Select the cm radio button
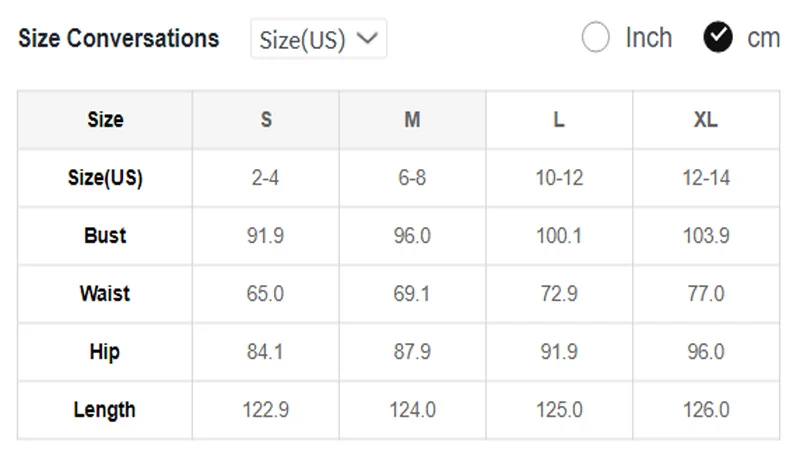 click(718, 37)
